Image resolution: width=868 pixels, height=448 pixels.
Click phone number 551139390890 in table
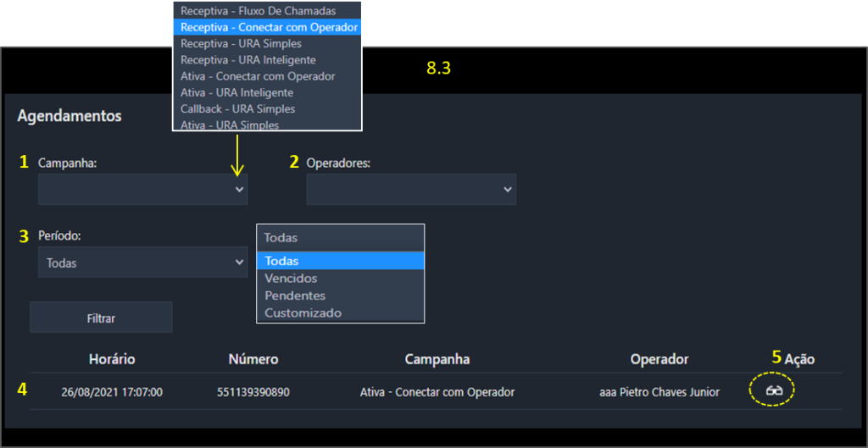pyautogui.click(x=253, y=392)
